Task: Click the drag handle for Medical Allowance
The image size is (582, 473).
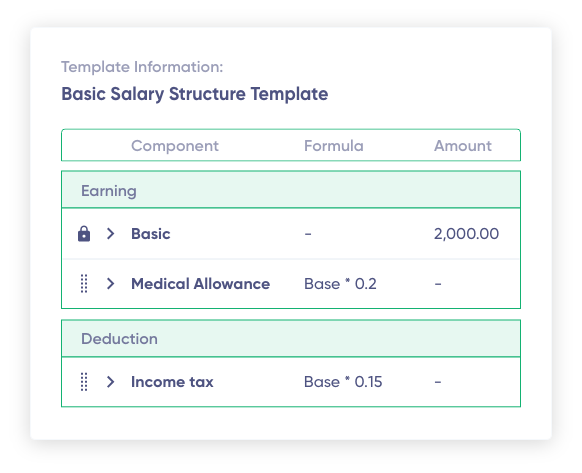Action: pos(84,284)
